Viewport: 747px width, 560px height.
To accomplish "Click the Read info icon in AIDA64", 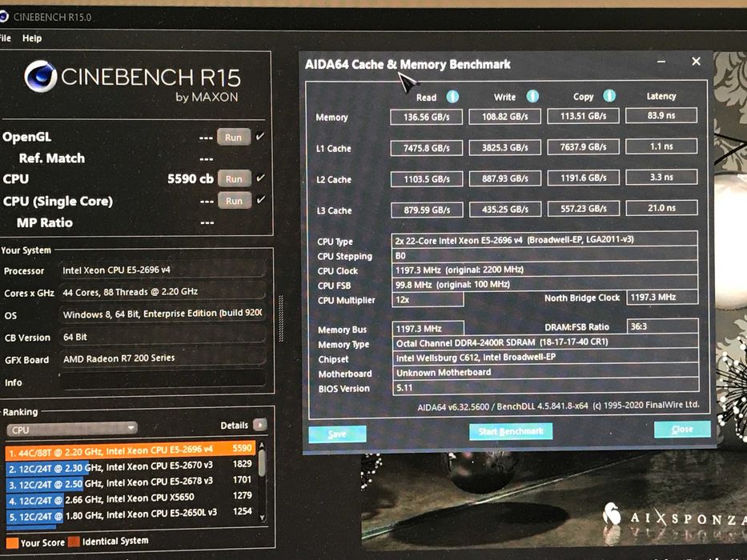I will [x=452, y=97].
